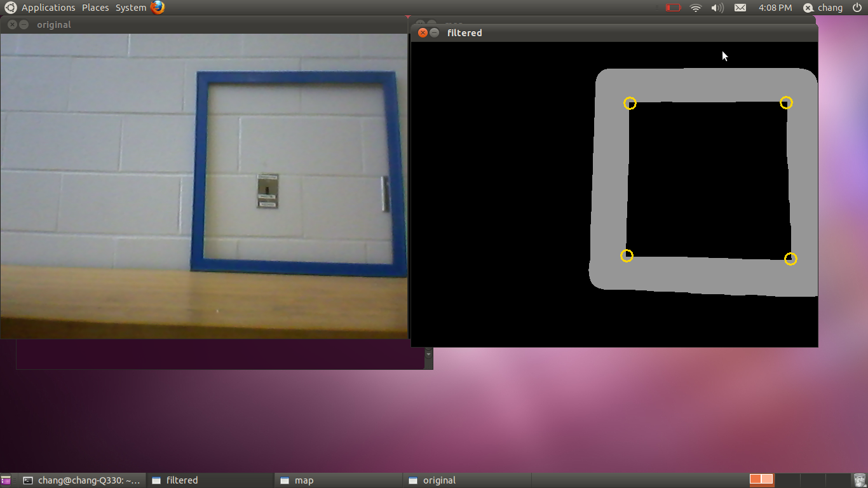Open the mail messaging indicator
The image size is (868, 488).
740,8
